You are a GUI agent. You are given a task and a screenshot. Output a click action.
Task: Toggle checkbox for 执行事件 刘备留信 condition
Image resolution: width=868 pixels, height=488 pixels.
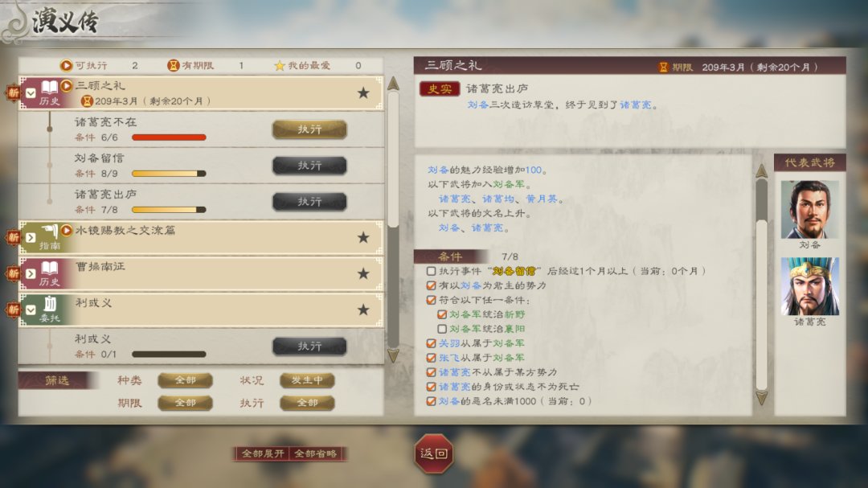click(x=431, y=272)
